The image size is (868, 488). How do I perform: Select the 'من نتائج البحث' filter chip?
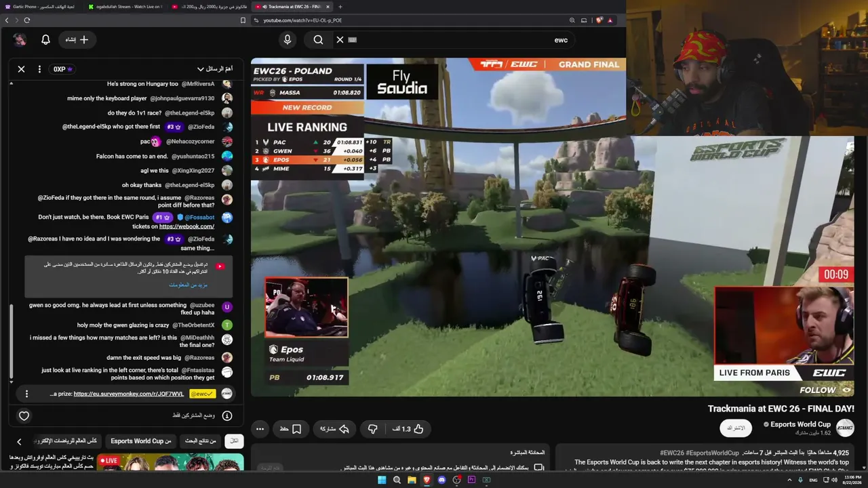[199, 441]
